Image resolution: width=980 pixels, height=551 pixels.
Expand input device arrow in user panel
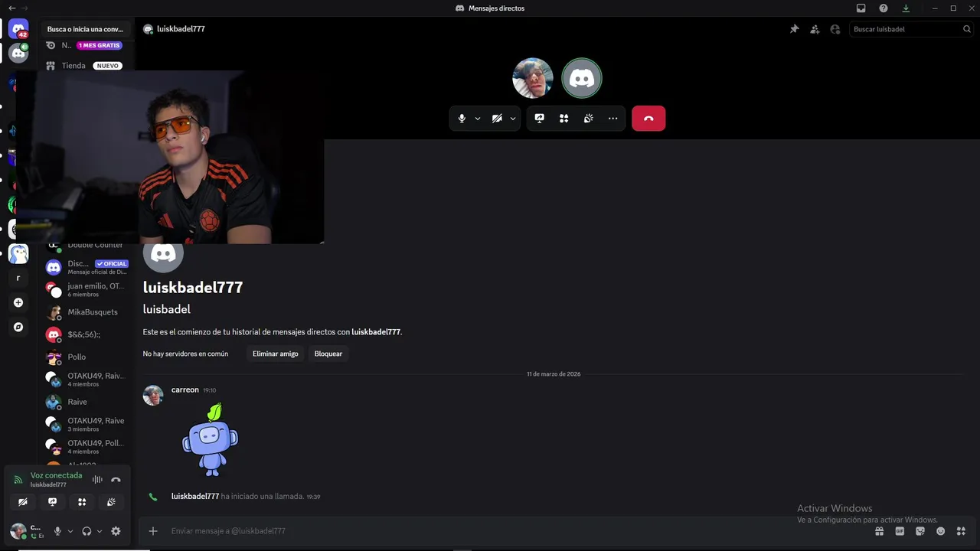70,531
